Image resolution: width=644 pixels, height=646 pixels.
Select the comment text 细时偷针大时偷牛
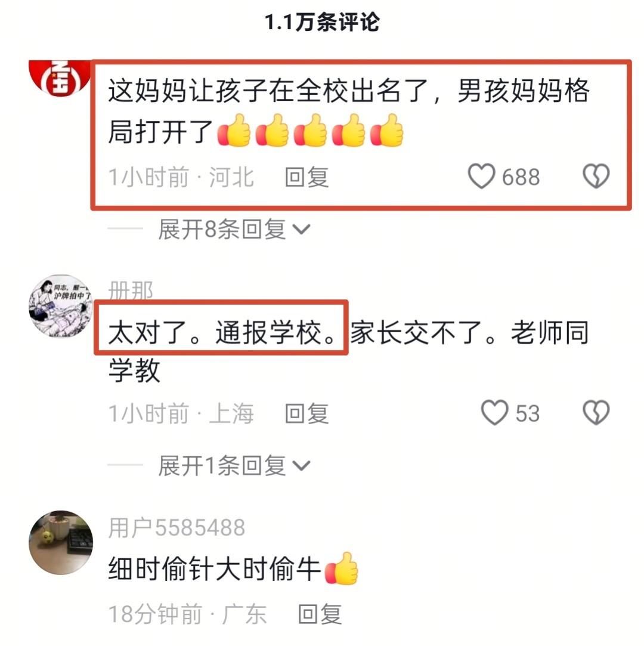215,568
